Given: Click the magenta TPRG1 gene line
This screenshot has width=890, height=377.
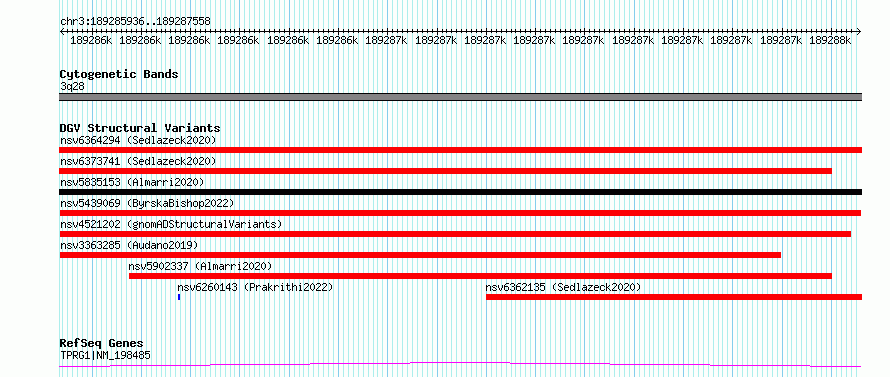Looking at the screenshot, I should 460,365.
